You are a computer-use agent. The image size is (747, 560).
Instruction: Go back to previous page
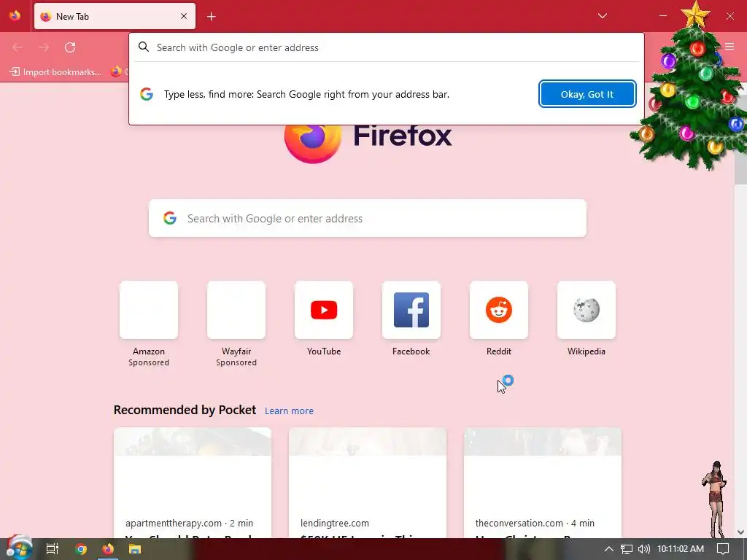(x=18, y=47)
